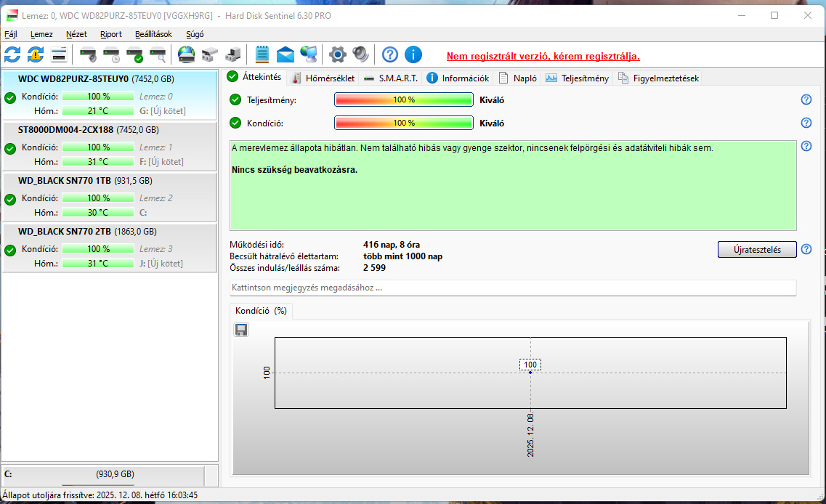Select the Kondíció (%) chart tab
Screen dimensions: 826x504
262,311
